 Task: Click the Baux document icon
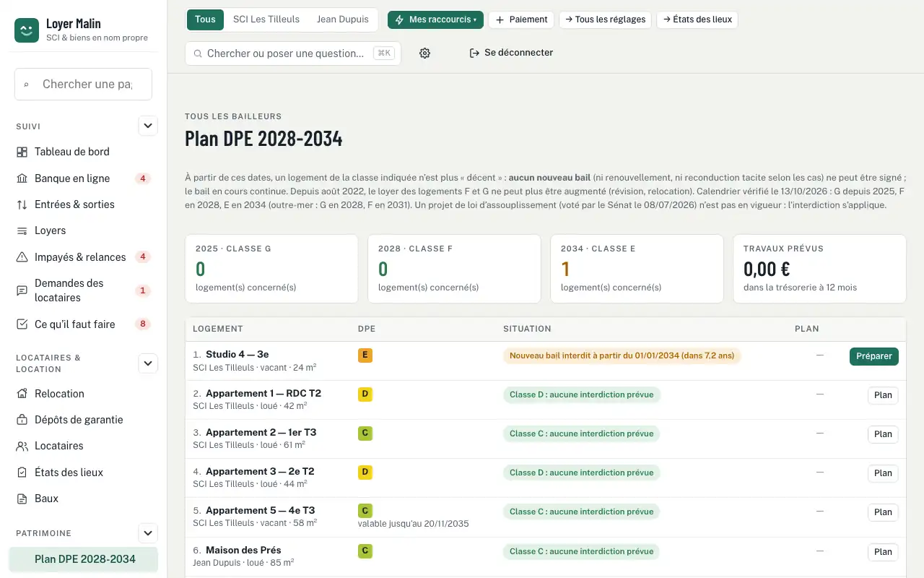coord(22,499)
